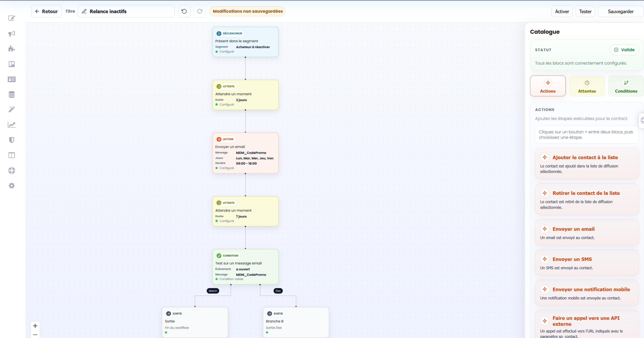Switch to the Attentes catalogue tab

587,86
